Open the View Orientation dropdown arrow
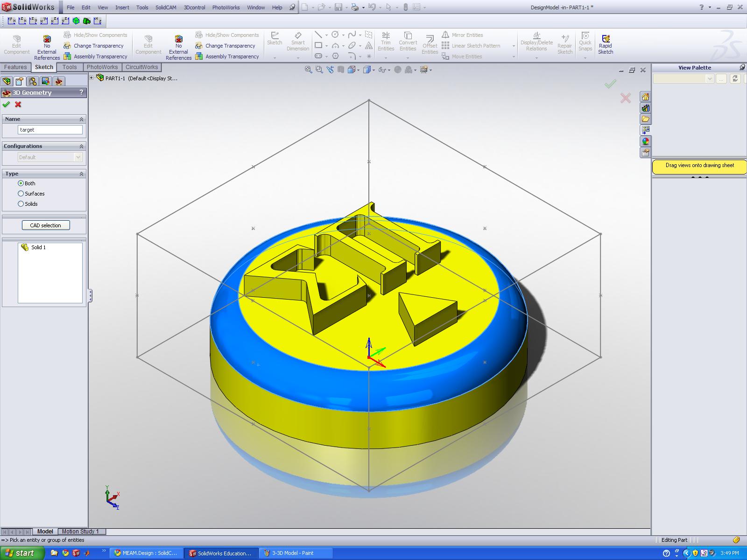This screenshot has width=747, height=560. (x=359, y=70)
